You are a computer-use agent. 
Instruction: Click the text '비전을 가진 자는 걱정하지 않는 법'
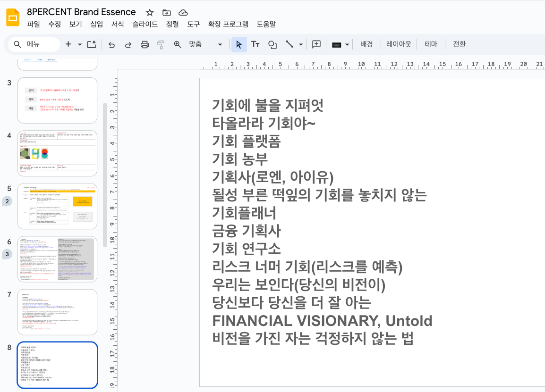click(x=313, y=339)
